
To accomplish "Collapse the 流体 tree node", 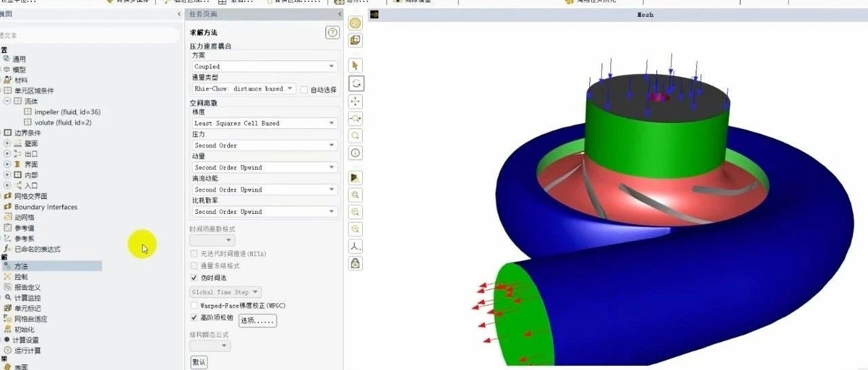I will click(x=7, y=101).
